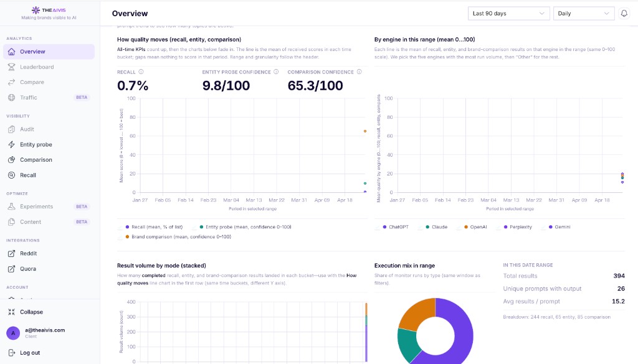Click the Collapse sidebar icon
The image size is (638, 364).
(x=11, y=312)
